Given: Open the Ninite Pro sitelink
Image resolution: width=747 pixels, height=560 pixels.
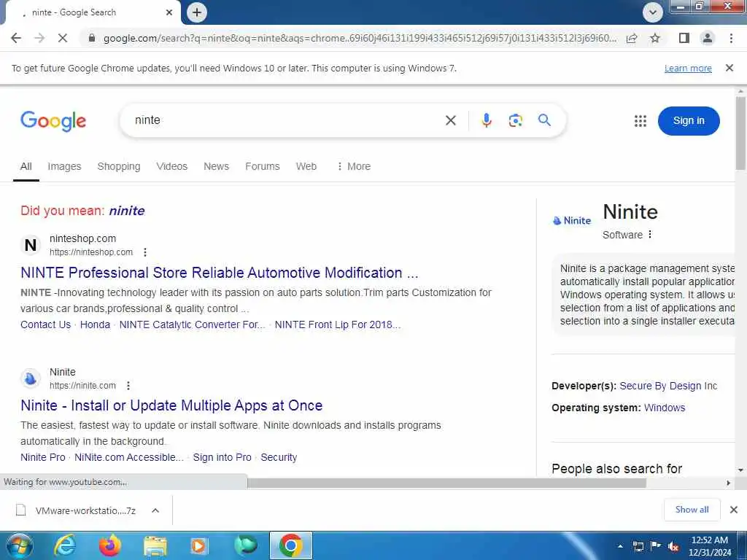Looking at the screenshot, I should pos(43,458).
